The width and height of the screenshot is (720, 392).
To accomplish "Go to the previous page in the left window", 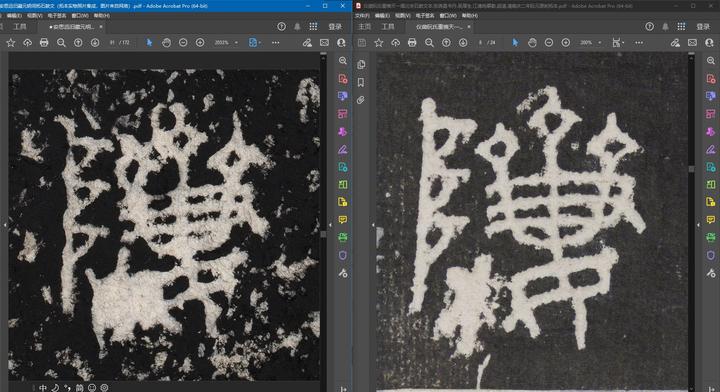I will pyautogui.click(x=78, y=43).
